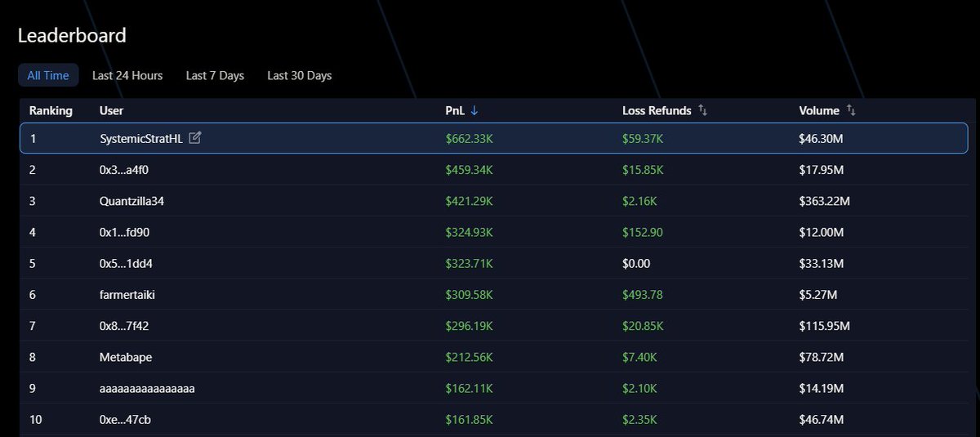
Task: Click the Ranking column header
Action: [51, 110]
